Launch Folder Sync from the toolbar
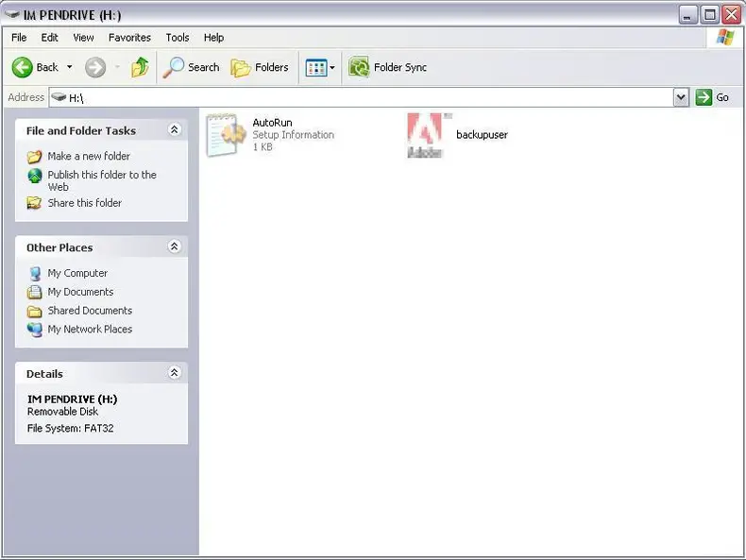 [x=387, y=67]
